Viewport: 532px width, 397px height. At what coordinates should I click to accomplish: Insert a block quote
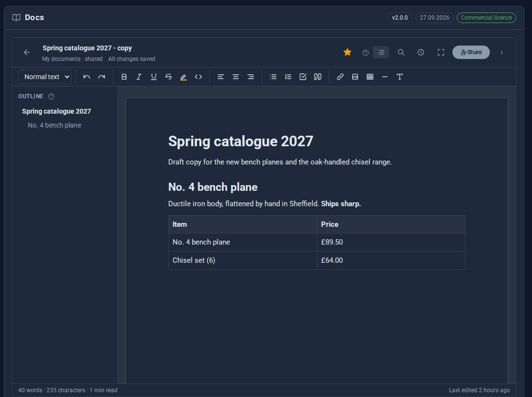[x=318, y=77]
